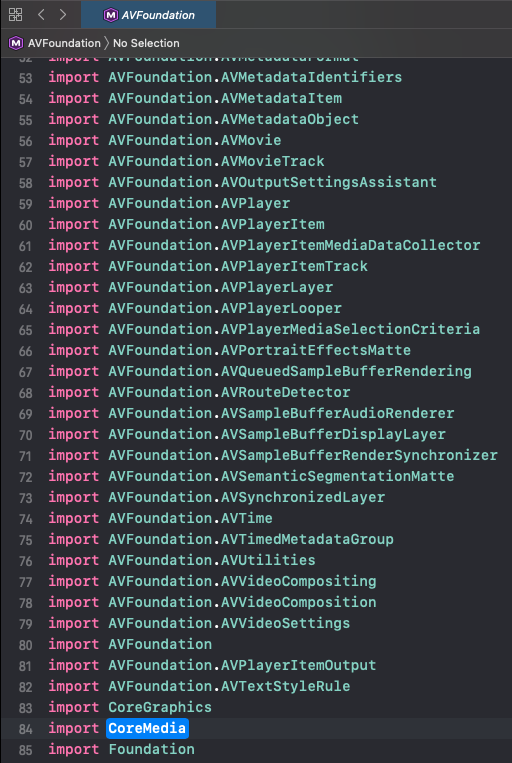The image size is (512, 763).
Task: Select the AVFoundation editor tab
Action: click(x=148, y=15)
